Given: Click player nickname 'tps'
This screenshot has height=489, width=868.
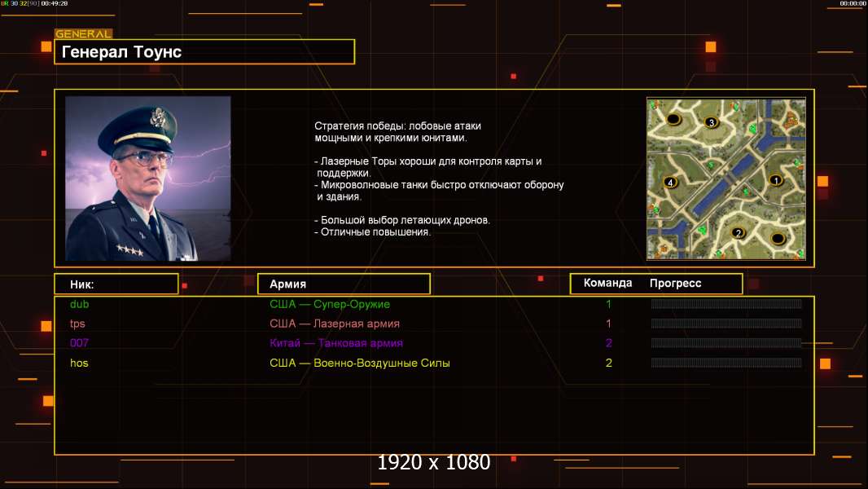Looking at the screenshot, I should (x=77, y=324).
